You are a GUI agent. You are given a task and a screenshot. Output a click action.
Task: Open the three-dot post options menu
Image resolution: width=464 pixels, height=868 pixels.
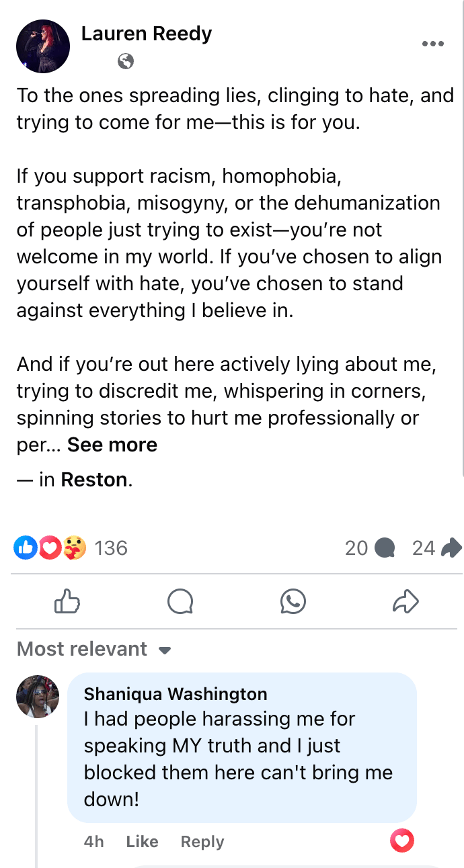click(432, 44)
